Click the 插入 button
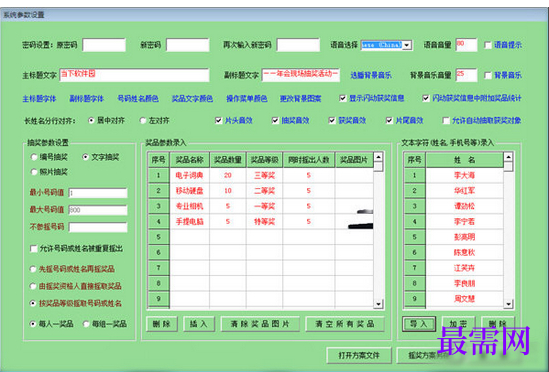Viewport: 549px width, 372px height. 199,324
